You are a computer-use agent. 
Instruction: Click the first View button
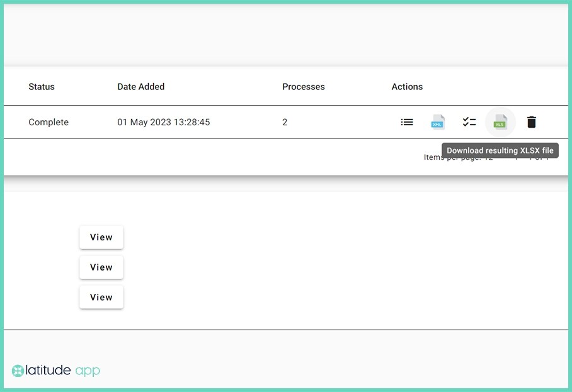pos(101,237)
